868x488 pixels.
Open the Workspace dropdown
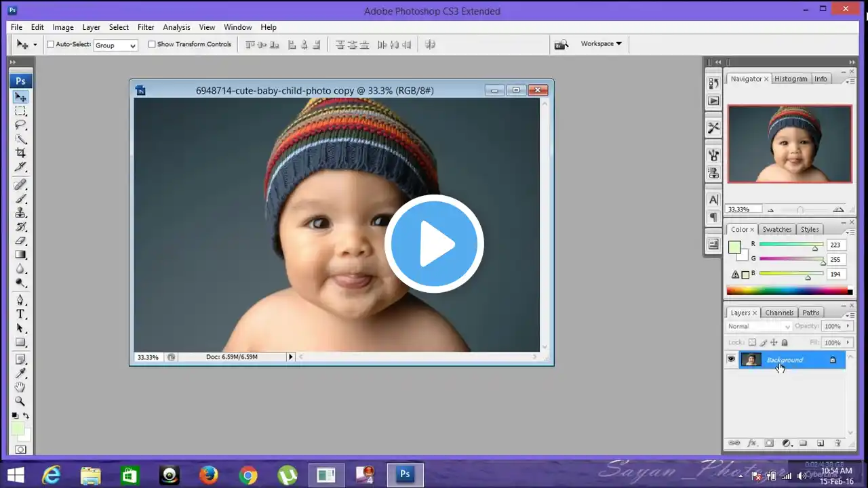tap(601, 44)
